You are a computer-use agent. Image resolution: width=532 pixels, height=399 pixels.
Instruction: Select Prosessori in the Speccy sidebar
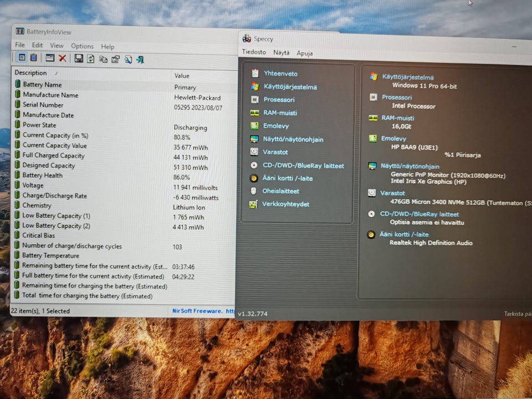pos(279,100)
